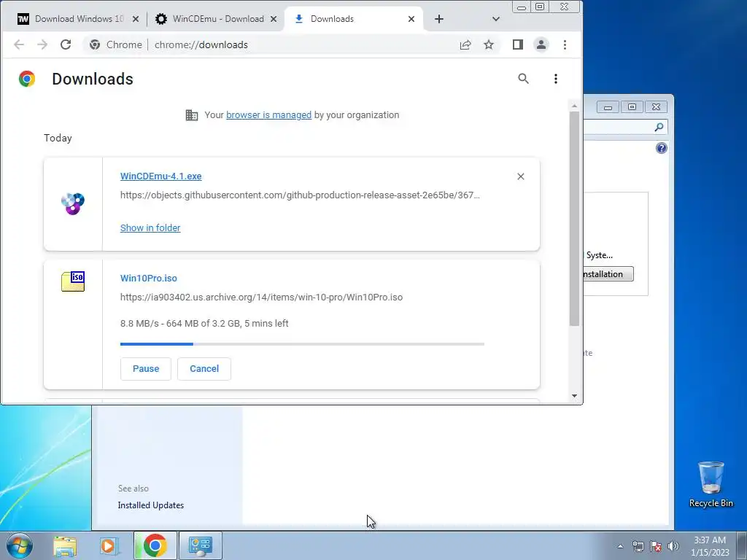
Task: Click the Chrome taskbar icon
Action: coord(155,546)
